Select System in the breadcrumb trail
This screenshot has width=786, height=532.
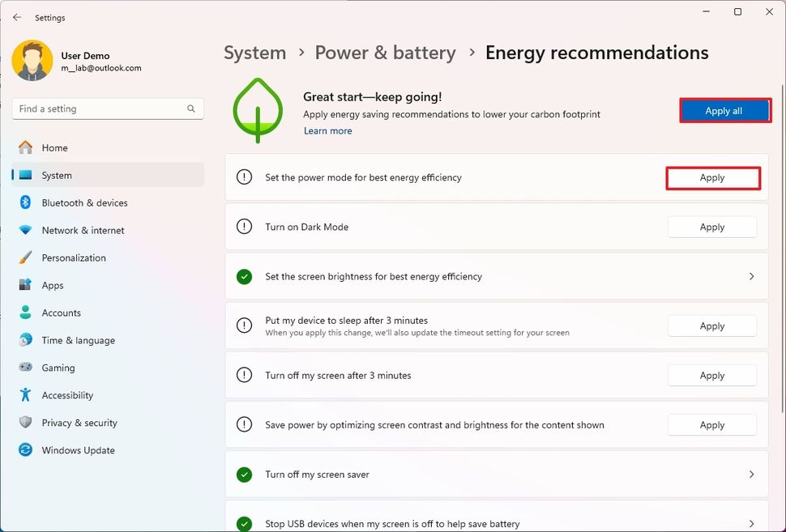[254, 52]
